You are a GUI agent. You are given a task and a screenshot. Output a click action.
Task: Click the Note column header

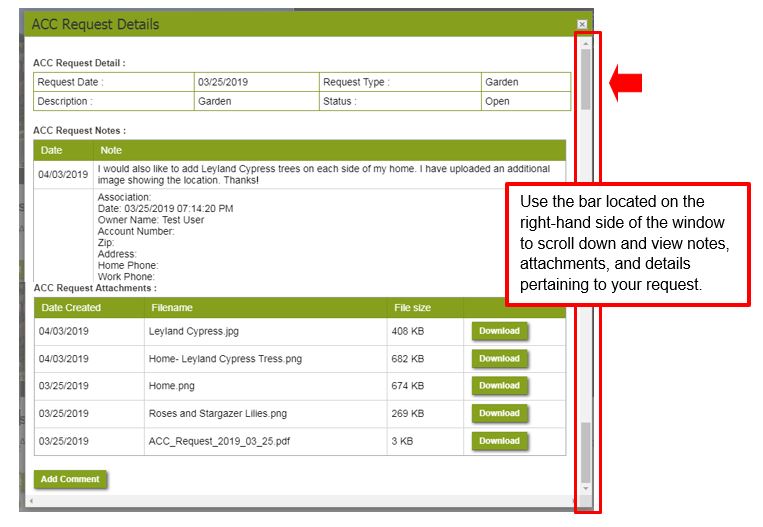(112, 150)
